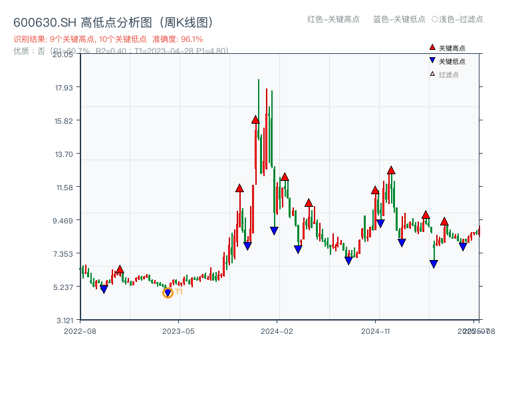Click the chart title 600630.SH 高低点分析图

point(113,21)
